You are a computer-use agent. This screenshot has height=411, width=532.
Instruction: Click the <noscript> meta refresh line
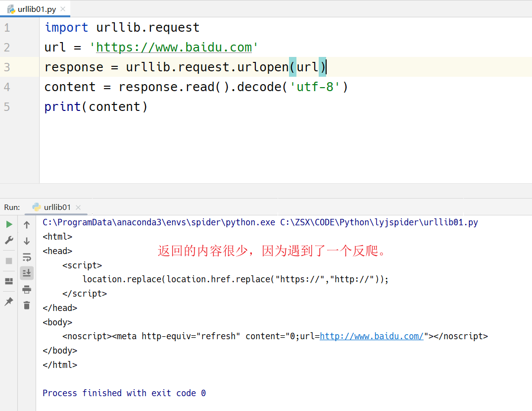(275, 336)
